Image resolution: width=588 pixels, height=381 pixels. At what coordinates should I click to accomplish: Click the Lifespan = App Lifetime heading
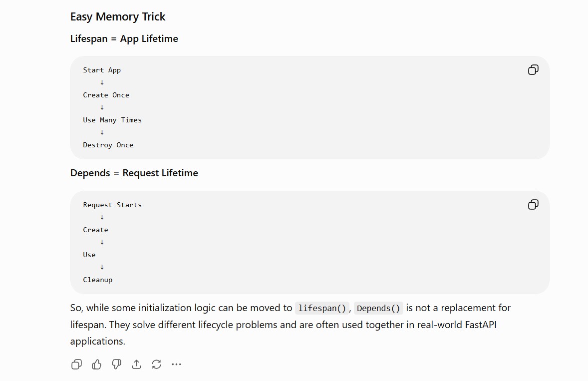pos(124,38)
